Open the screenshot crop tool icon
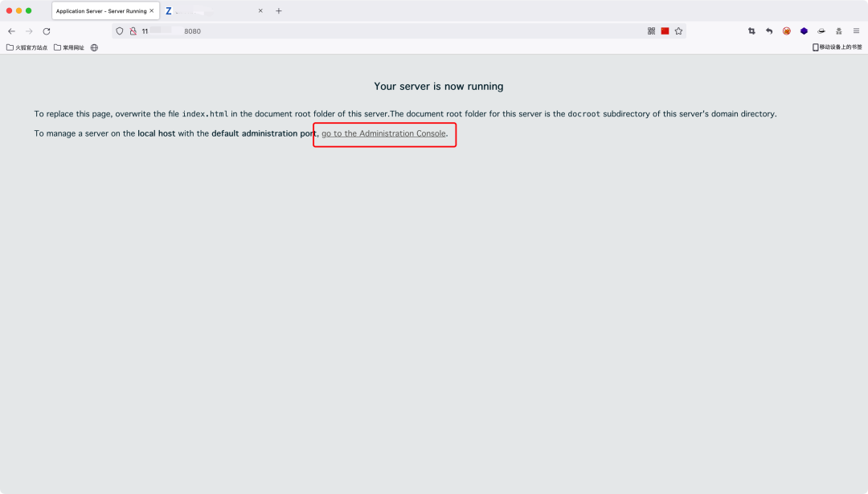The height and width of the screenshot is (494, 868). click(751, 31)
